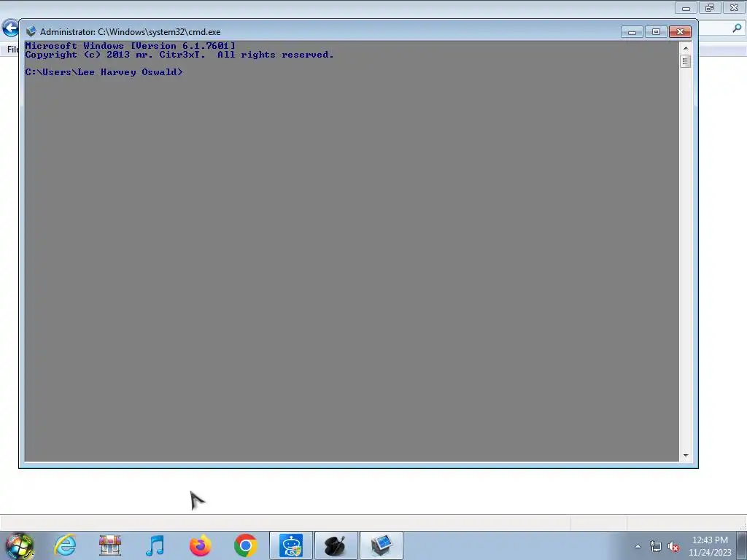Open cmd.exe title bar system icon
The image size is (747, 560).
tap(31, 31)
